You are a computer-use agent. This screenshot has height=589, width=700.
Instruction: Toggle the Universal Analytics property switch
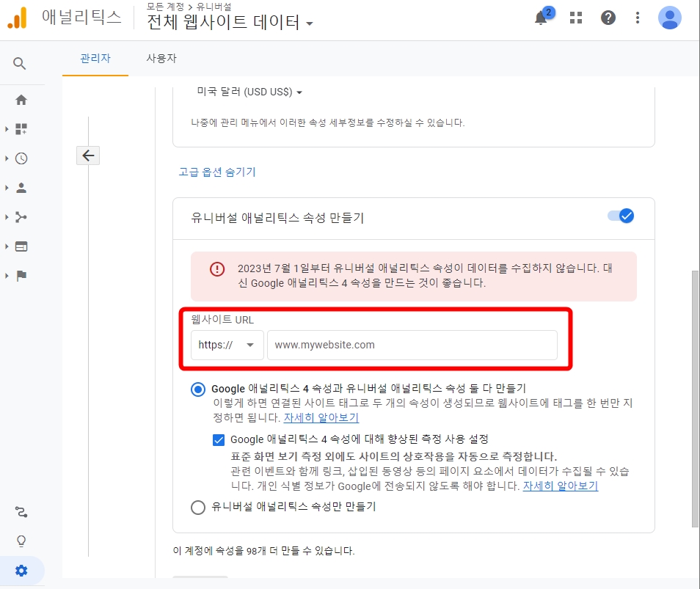[x=621, y=216]
